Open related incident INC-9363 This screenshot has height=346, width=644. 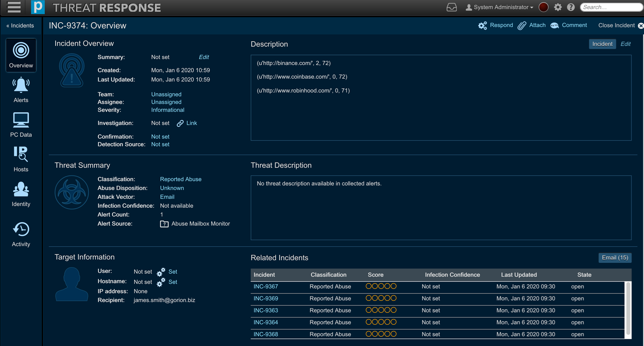point(266,310)
